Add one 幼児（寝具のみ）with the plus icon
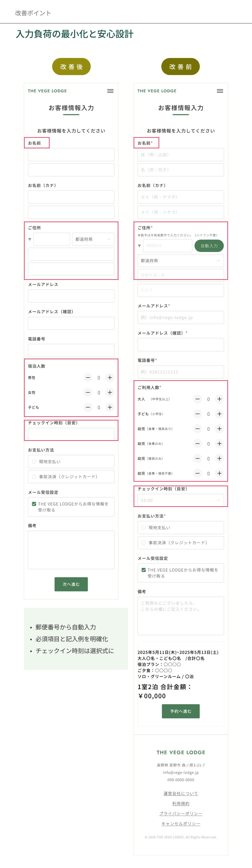 [219, 459]
